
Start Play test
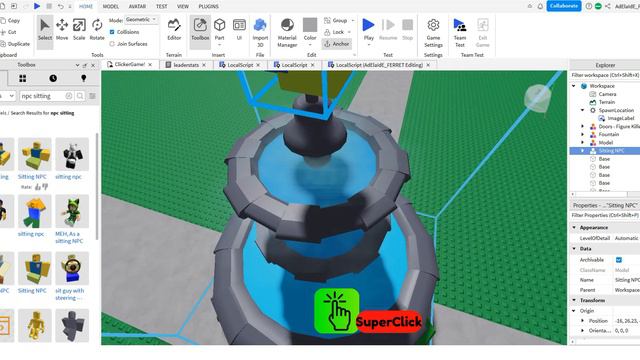point(369,30)
